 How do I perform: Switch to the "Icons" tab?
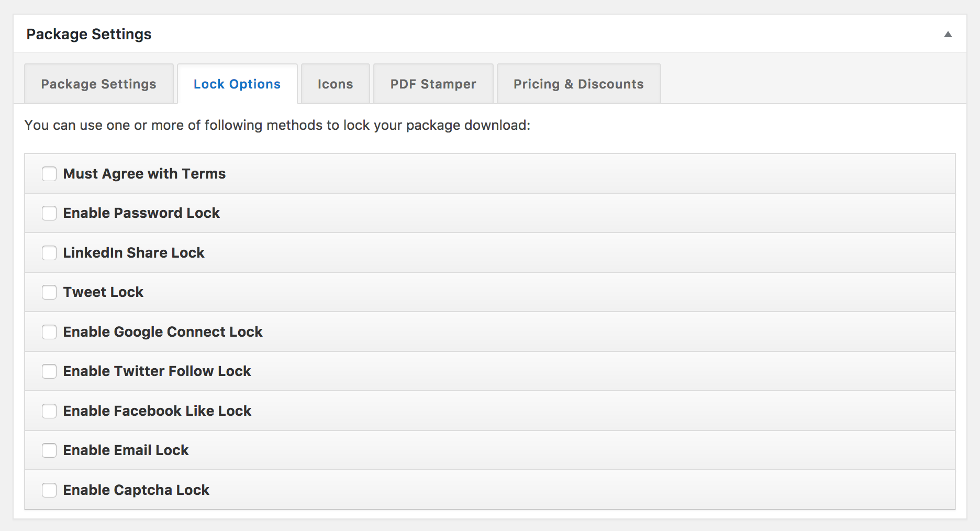(x=335, y=84)
